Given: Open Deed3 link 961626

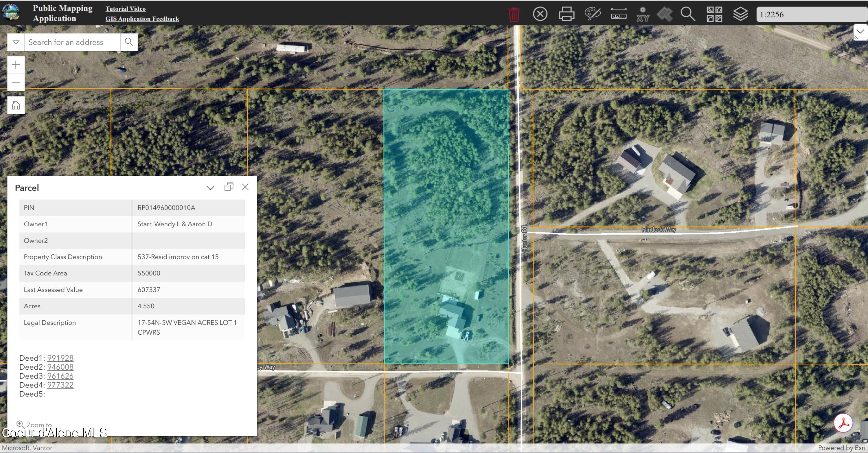Looking at the screenshot, I should [x=60, y=376].
